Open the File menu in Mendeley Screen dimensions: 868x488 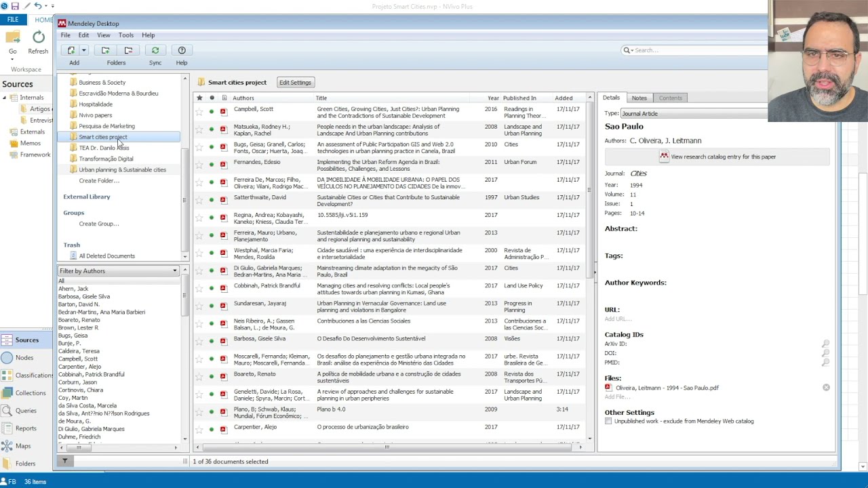click(65, 35)
